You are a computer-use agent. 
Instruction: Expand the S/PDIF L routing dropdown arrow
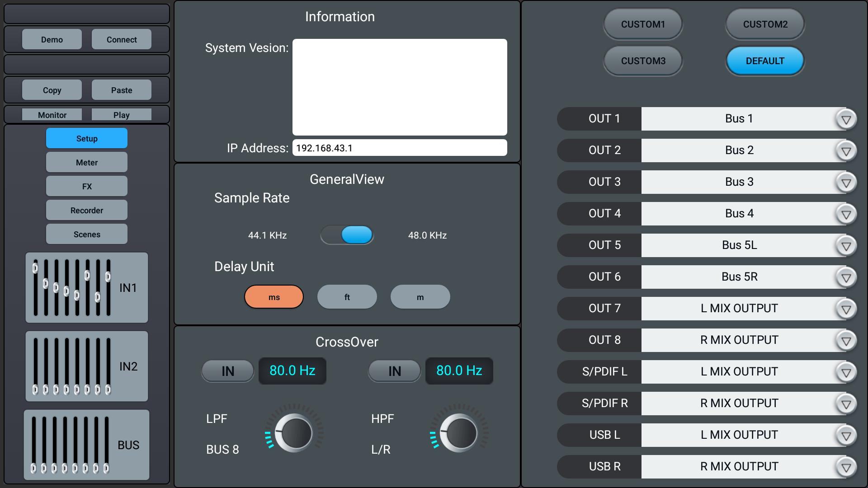pyautogui.click(x=846, y=372)
